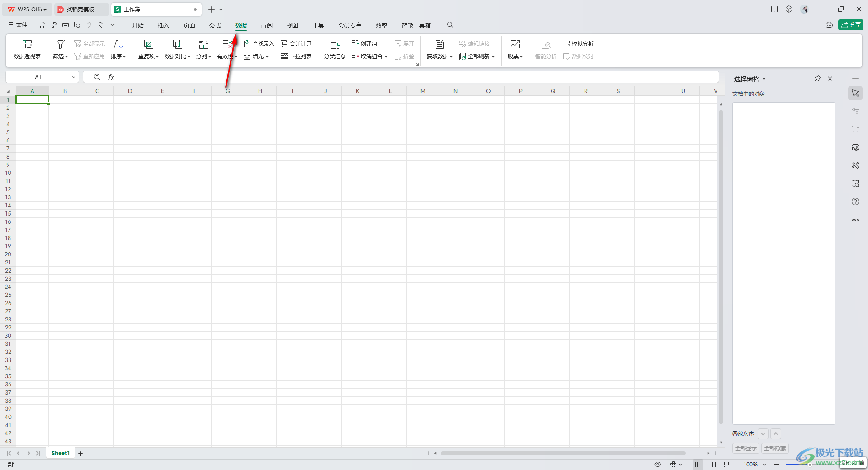
Task: Close the selection pane
Action: (x=830, y=79)
